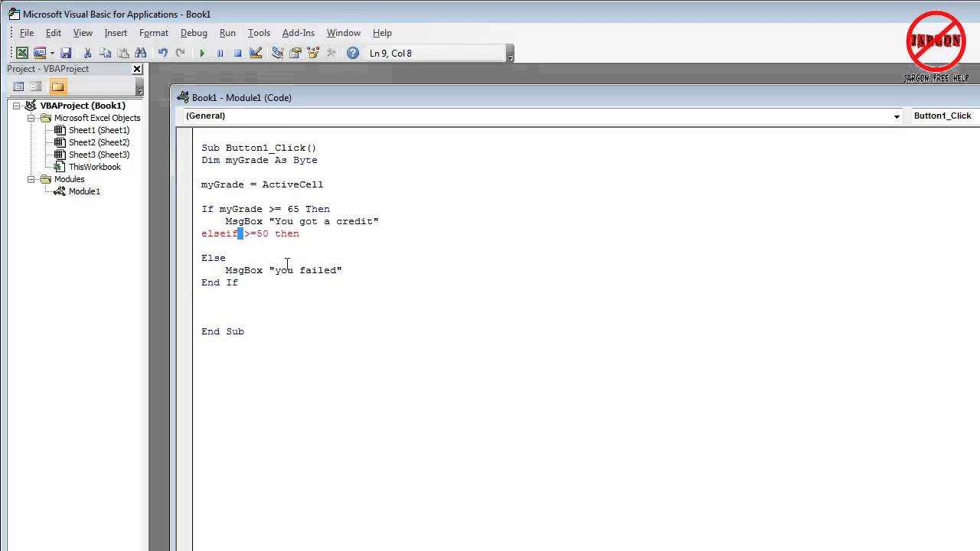Open the toolbar options arrow
Screen dimensions: 980x551
(x=511, y=54)
